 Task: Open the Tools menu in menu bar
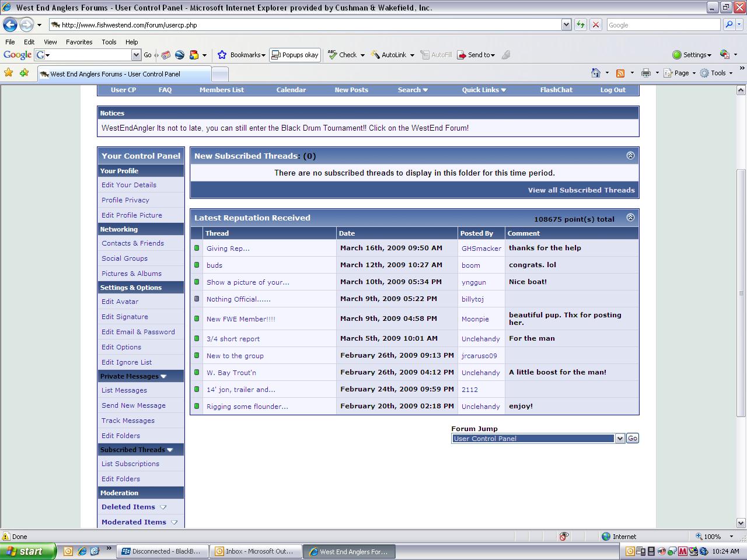point(109,42)
